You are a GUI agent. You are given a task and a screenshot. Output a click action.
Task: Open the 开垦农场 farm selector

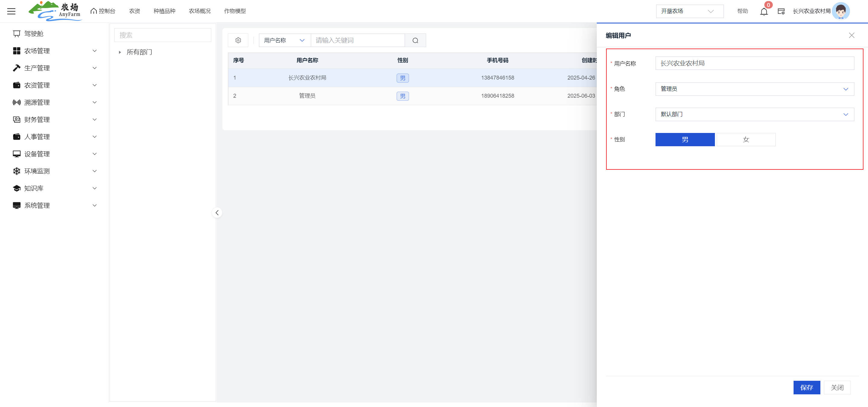click(x=689, y=11)
